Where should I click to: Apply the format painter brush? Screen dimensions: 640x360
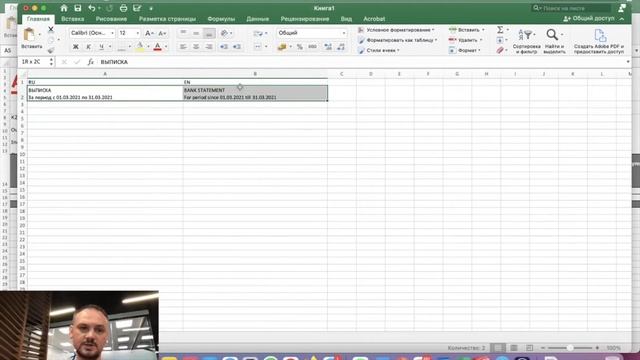click(x=51, y=50)
